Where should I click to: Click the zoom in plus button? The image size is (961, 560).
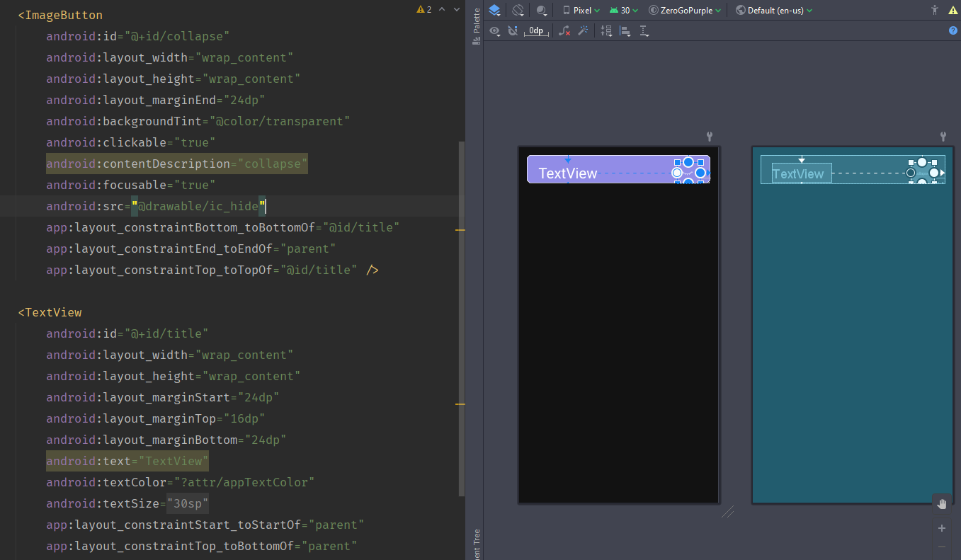click(x=941, y=528)
